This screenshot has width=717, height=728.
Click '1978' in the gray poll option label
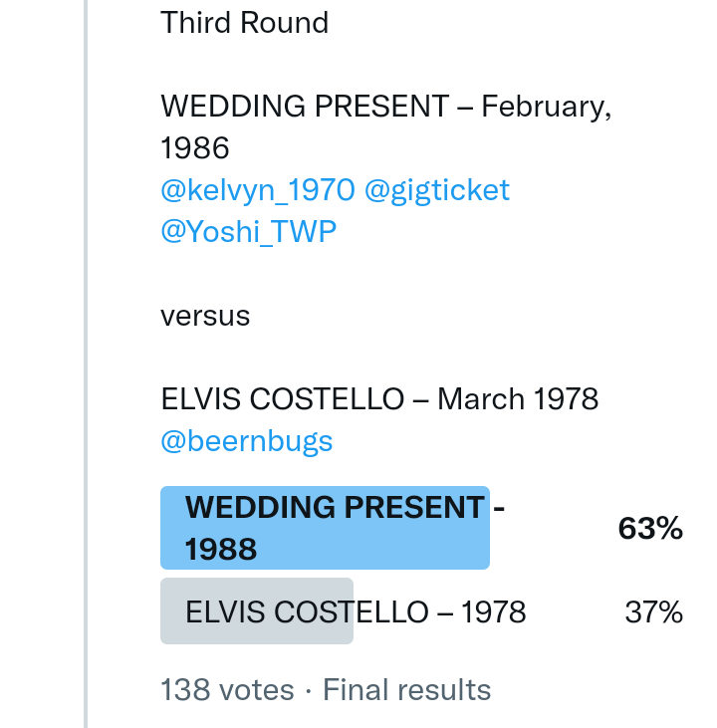click(x=493, y=612)
